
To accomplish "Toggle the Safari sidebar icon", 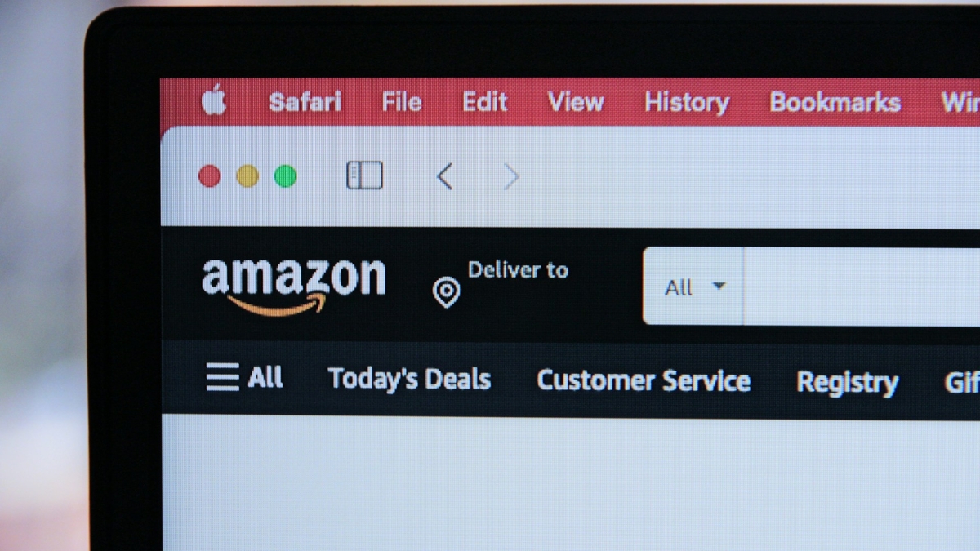I will 364,176.
